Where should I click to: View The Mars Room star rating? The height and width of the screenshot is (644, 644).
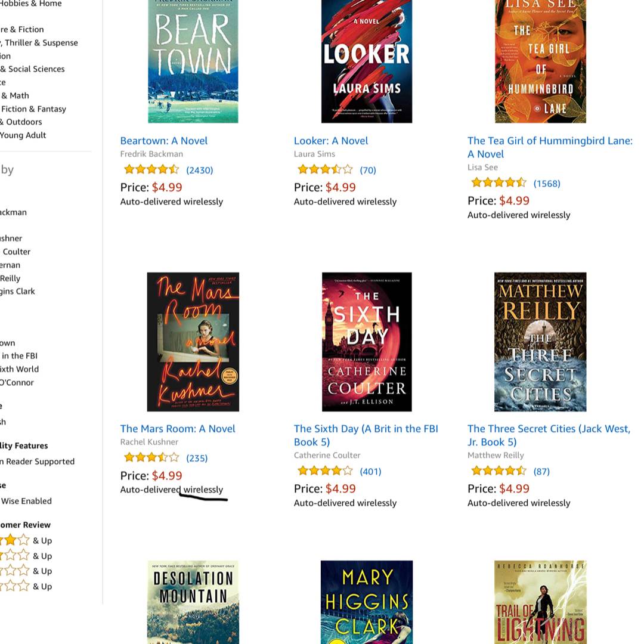(151, 457)
